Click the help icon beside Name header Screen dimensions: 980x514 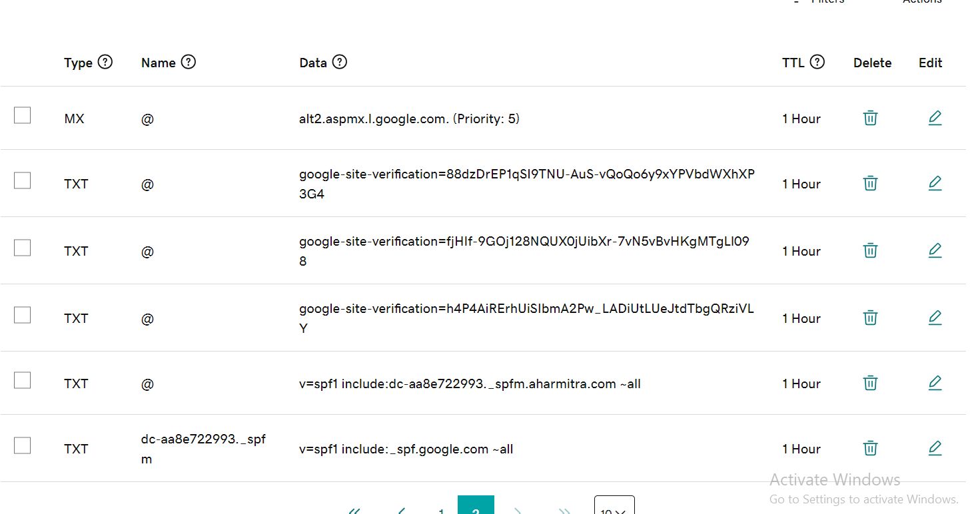(x=189, y=62)
